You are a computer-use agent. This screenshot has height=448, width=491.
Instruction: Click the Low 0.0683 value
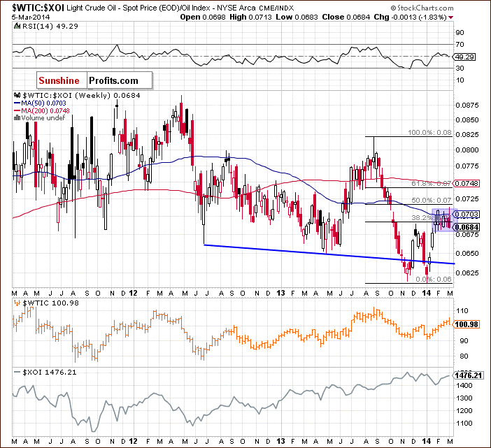pyautogui.click(x=297, y=17)
